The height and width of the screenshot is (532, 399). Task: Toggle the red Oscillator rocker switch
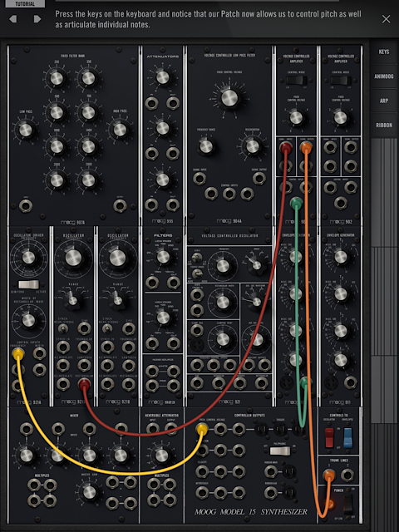tap(329, 438)
